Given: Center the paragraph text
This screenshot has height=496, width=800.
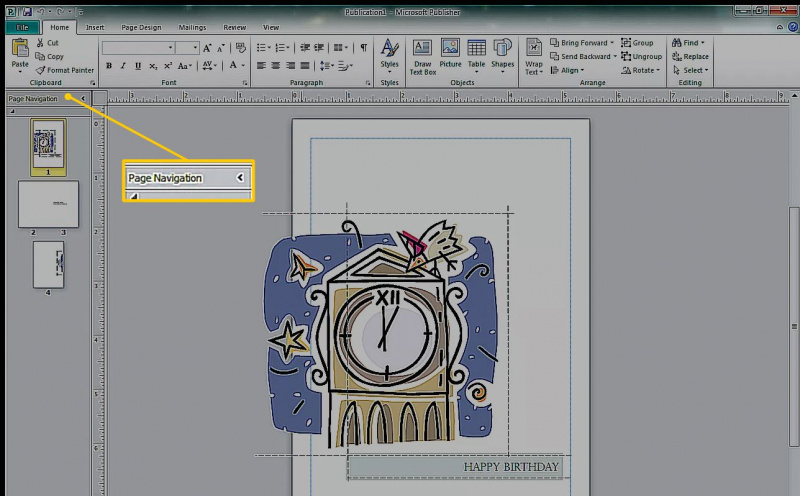Looking at the screenshot, I should [276, 66].
